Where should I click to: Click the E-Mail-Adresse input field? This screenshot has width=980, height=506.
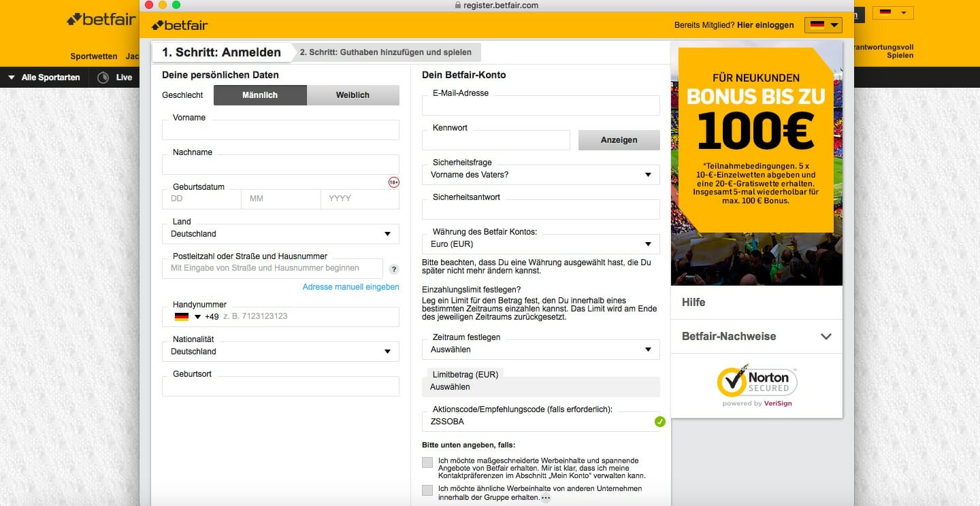click(541, 105)
